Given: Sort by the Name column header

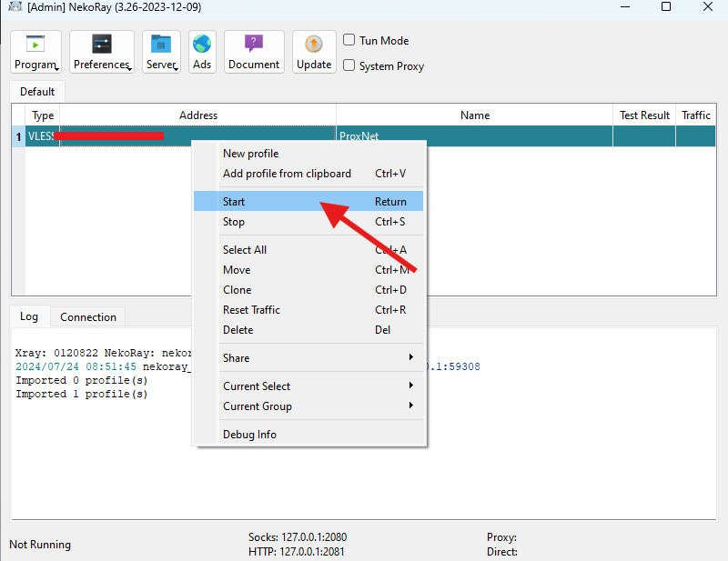Looking at the screenshot, I should (474, 115).
